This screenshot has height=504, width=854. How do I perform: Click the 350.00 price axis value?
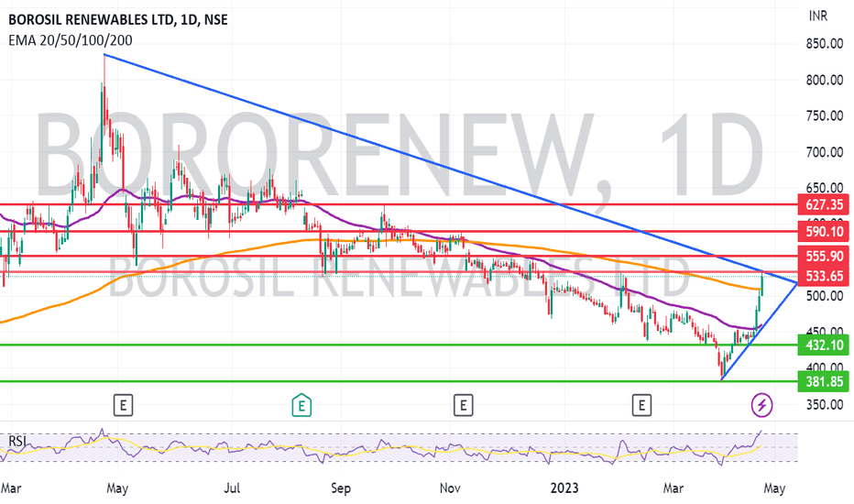coord(825,404)
